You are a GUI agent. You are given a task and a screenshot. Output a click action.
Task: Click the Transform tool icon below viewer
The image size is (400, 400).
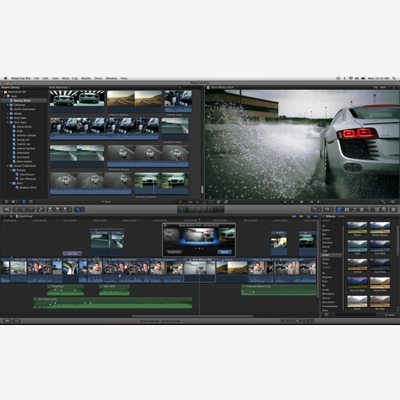(211, 202)
